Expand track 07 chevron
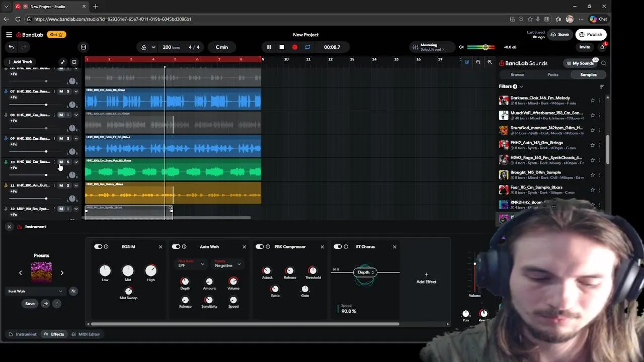 76,92
